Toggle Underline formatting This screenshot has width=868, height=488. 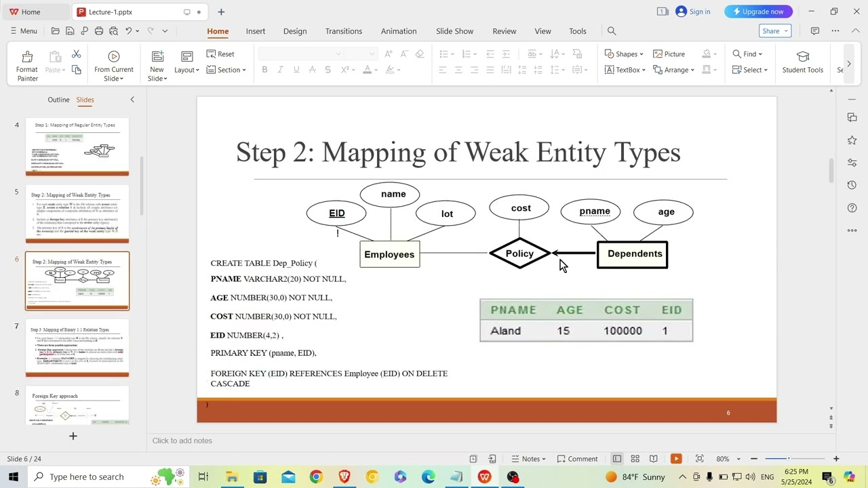click(296, 70)
